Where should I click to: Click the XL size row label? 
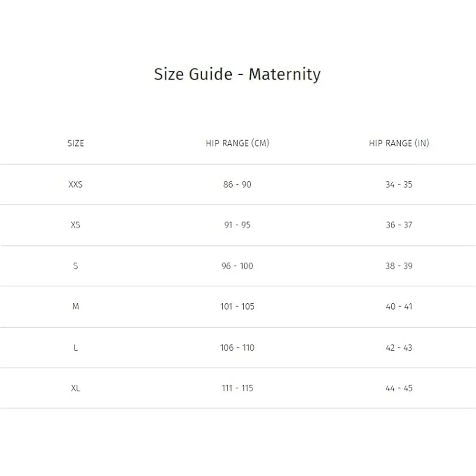pyautogui.click(x=76, y=388)
